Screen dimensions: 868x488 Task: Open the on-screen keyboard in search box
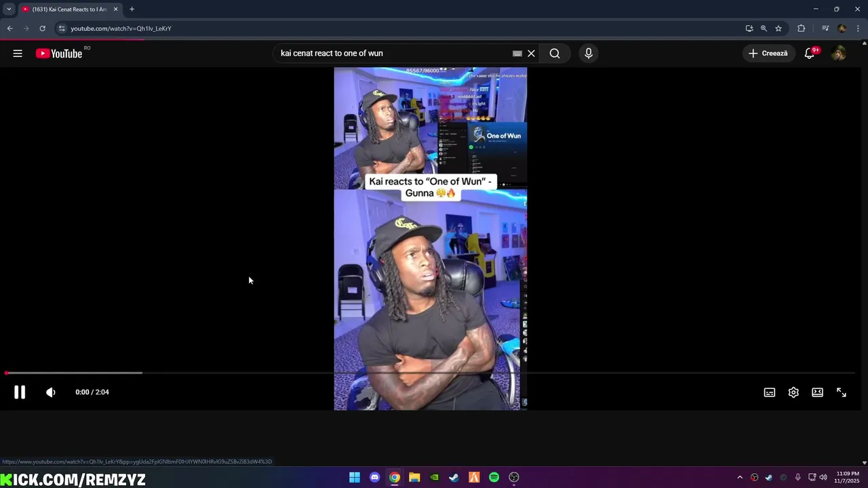(517, 54)
